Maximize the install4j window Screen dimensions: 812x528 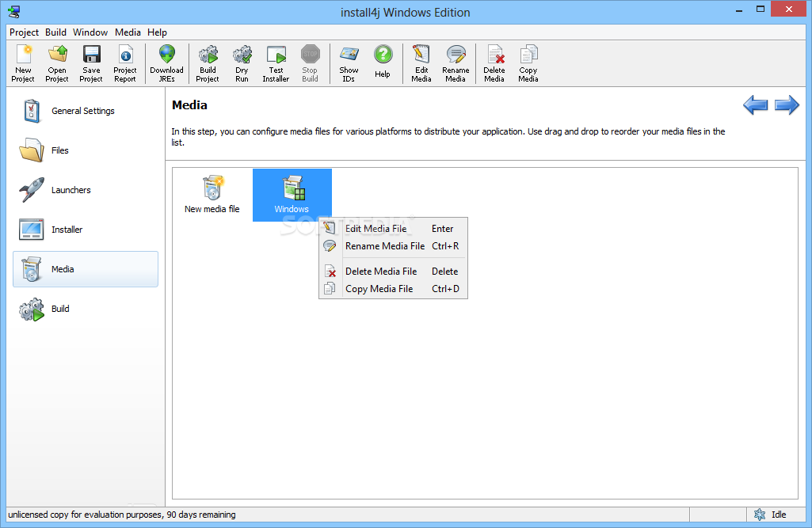coord(761,9)
